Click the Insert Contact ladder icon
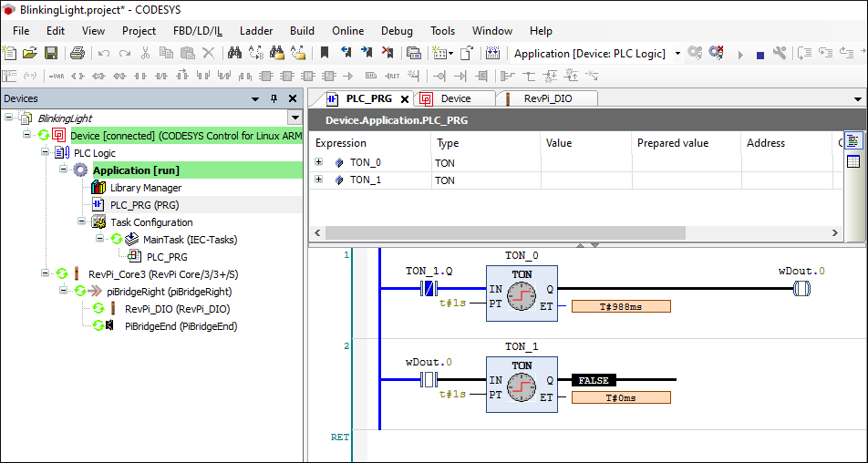The width and height of the screenshot is (868, 463). coord(140,76)
